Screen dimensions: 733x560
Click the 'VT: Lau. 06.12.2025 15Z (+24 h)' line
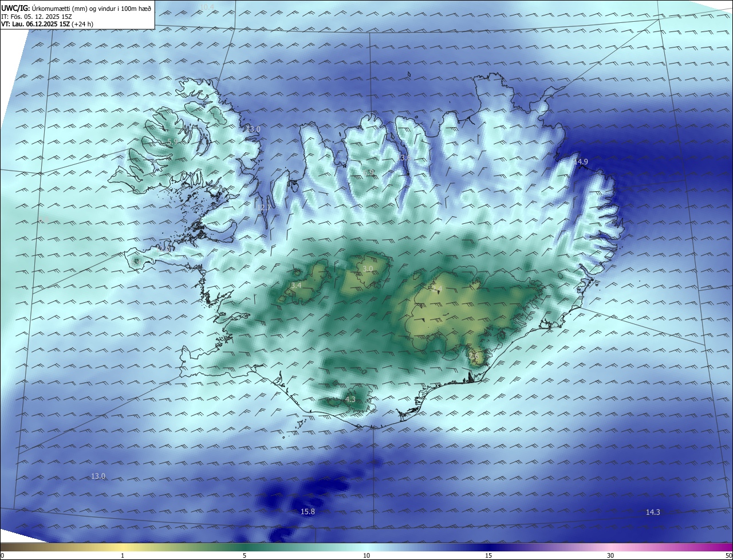click(47, 24)
